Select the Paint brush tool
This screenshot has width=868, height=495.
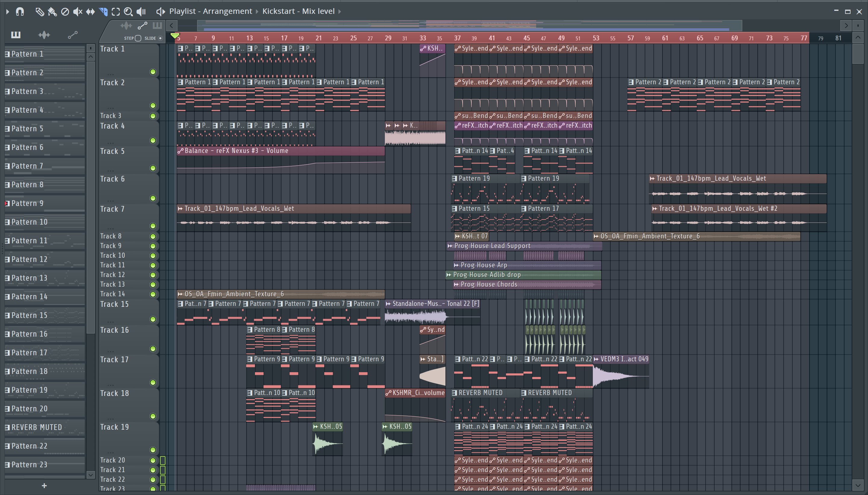[52, 11]
